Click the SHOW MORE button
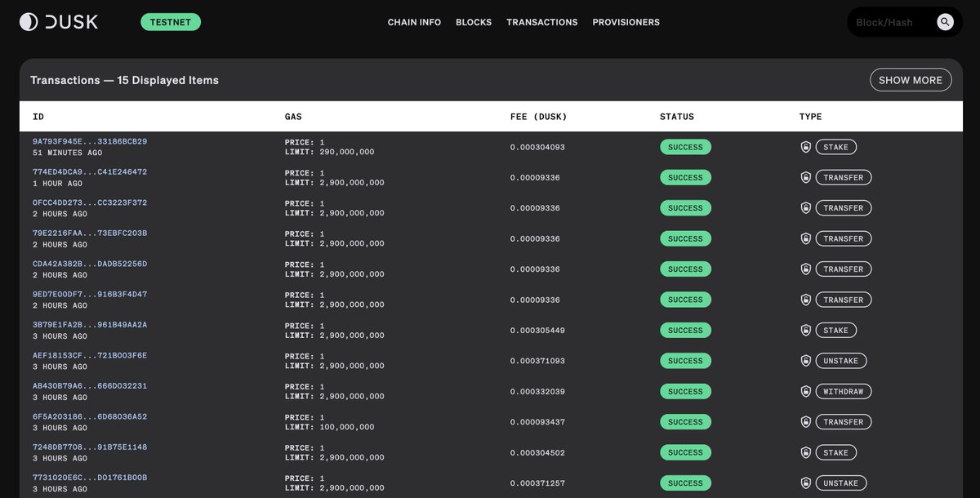 click(911, 79)
